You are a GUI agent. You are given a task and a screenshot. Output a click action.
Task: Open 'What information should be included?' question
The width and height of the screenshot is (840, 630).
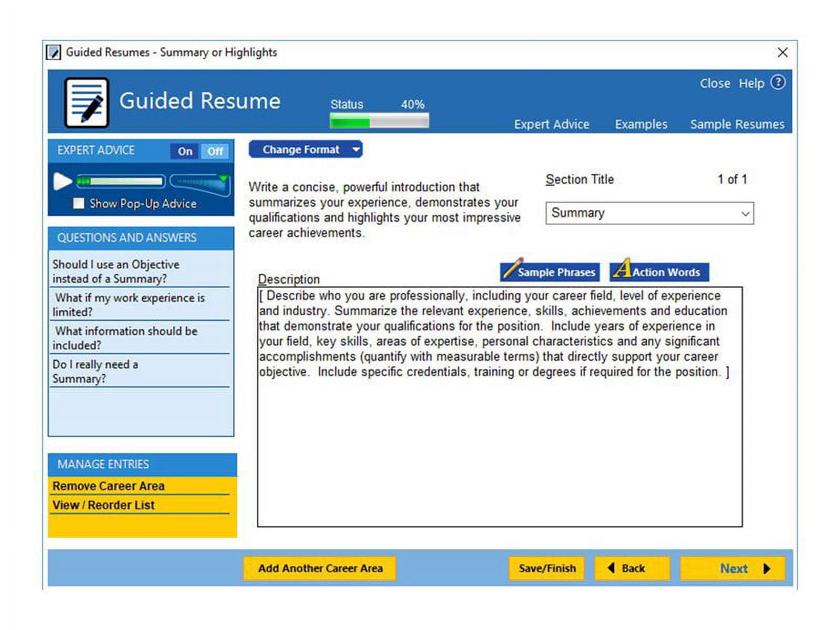point(141,338)
